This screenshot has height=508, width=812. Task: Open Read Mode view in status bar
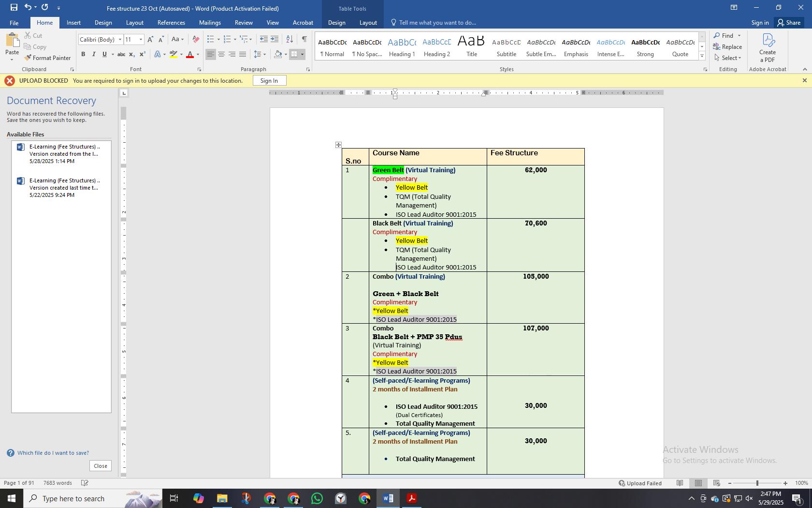[680, 483]
